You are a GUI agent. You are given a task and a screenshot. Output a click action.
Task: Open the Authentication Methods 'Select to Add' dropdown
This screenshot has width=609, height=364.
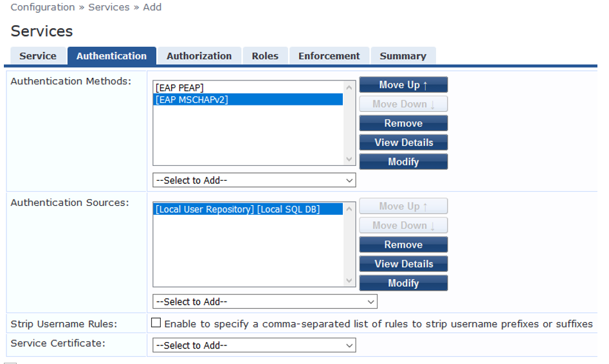[x=254, y=181]
